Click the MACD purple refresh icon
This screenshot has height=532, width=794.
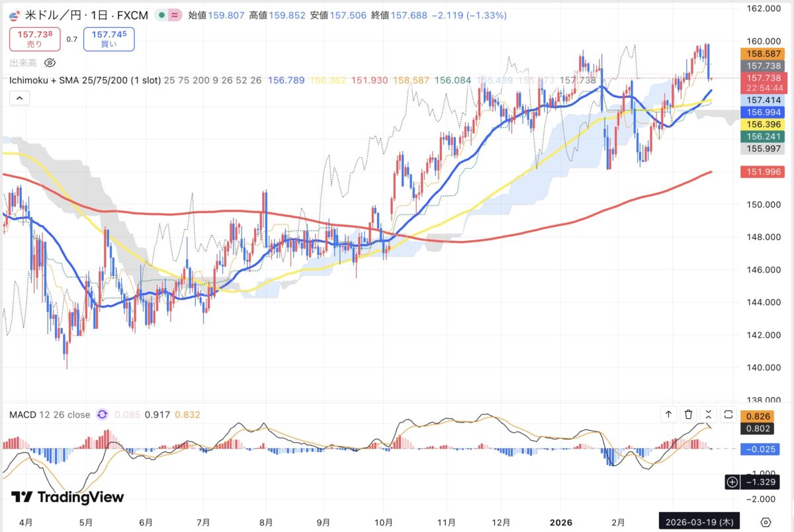click(102, 415)
